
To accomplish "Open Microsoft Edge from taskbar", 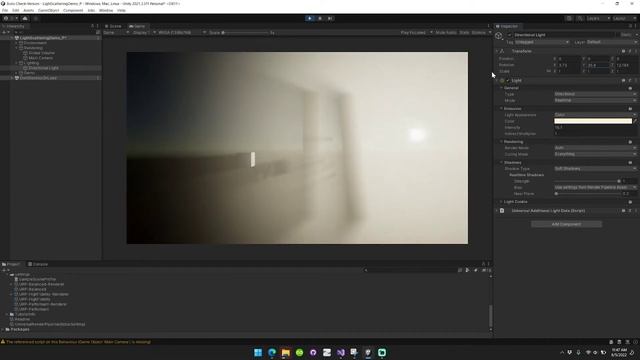I will click(x=272, y=353).
